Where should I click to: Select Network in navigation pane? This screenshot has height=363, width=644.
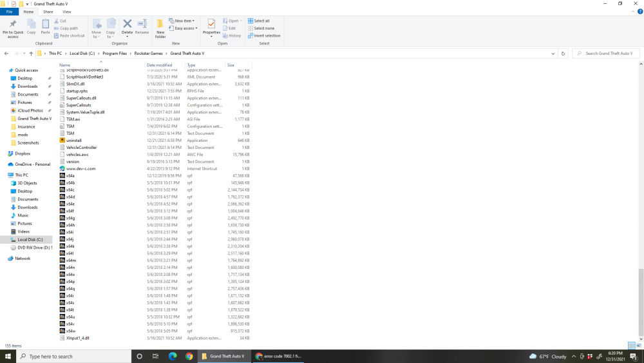23,259
